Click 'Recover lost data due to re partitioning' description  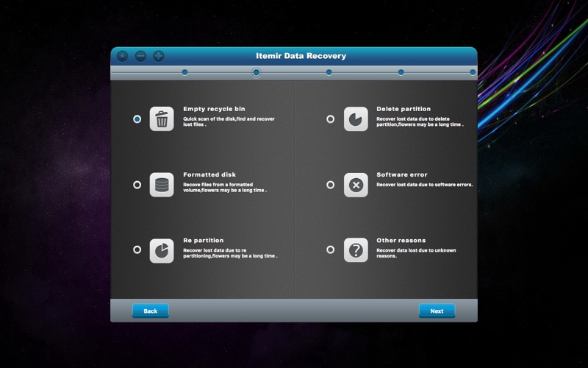(230, 253)
